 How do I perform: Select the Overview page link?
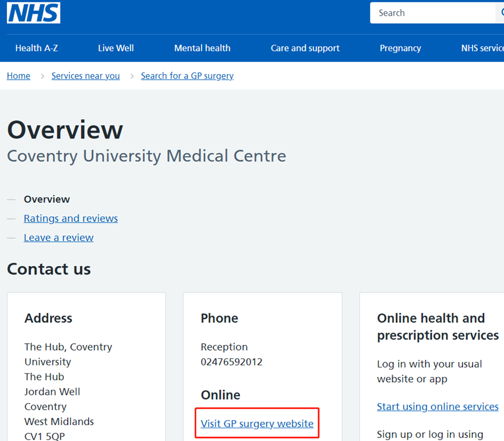pyautogui.click(x=47, y=199)
